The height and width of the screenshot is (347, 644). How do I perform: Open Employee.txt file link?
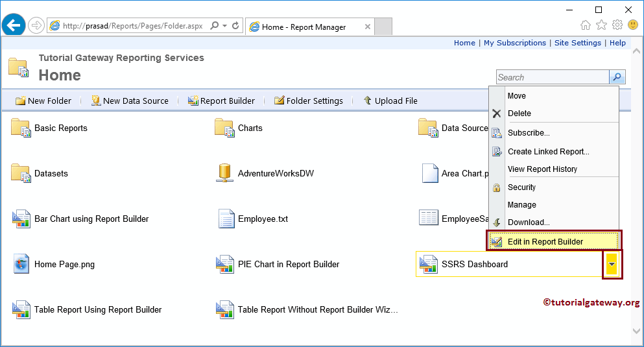click(263, 219)
